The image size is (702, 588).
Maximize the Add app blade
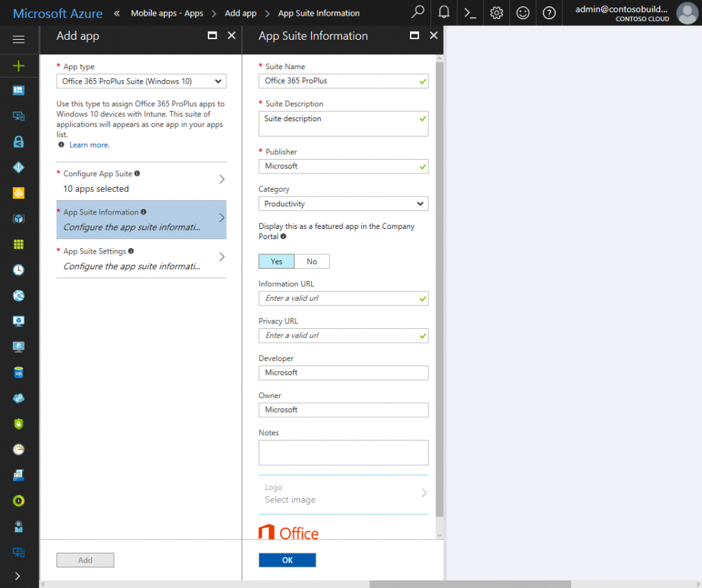pos(213,36)
